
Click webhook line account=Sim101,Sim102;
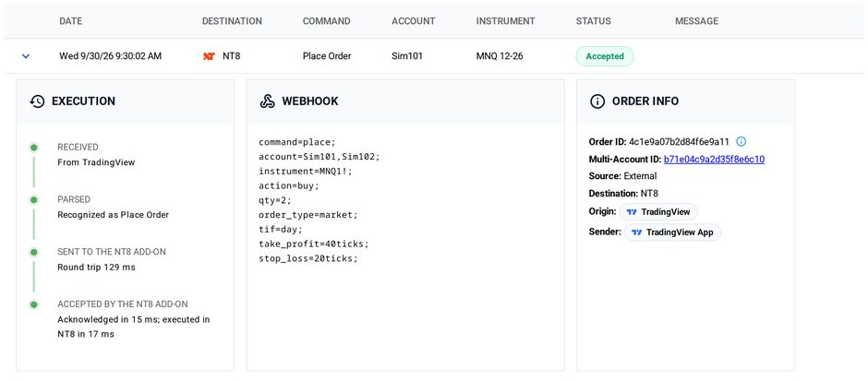319,157
